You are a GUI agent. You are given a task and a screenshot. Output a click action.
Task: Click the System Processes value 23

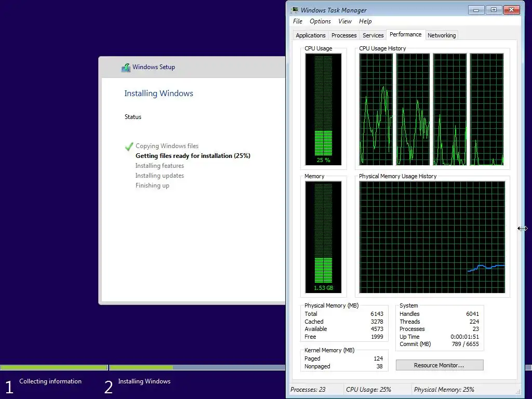pyautogui.click(x=476, y=329)
